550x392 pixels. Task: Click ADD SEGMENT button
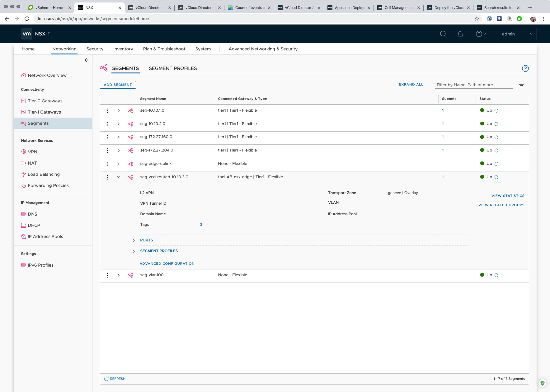pos(118,85)
